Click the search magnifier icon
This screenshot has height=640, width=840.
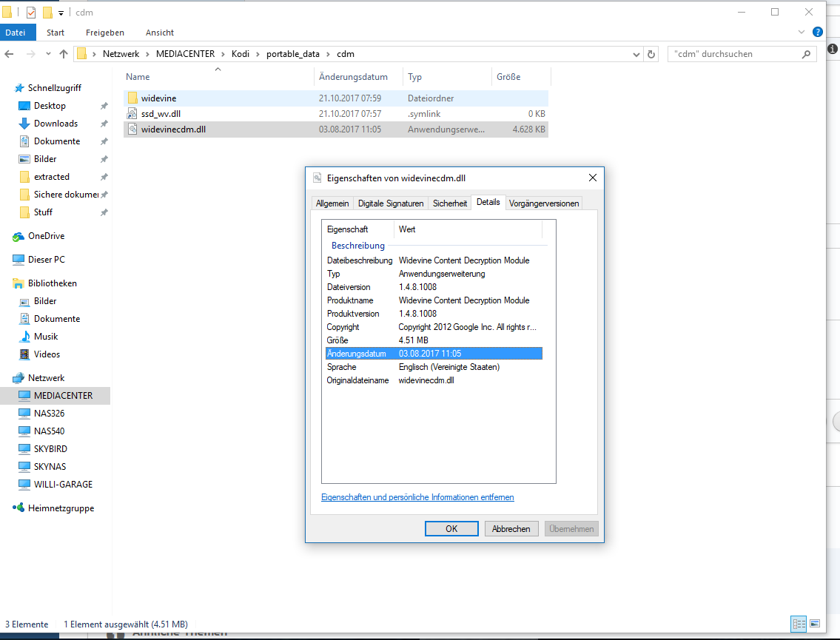click(x=806, y=54)
